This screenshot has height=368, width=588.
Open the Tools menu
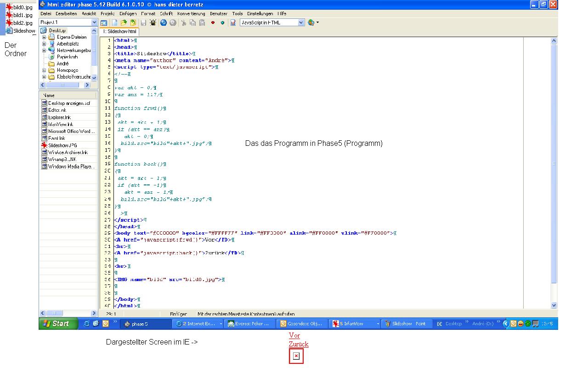click(237, 14)
